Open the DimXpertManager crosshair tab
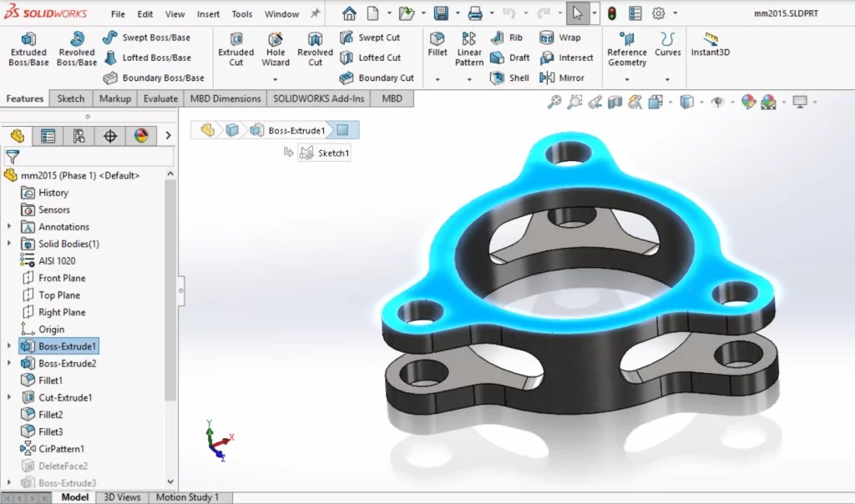Image resolution: width=855 pixels, height=504 pixels. [x=110, y=136]
